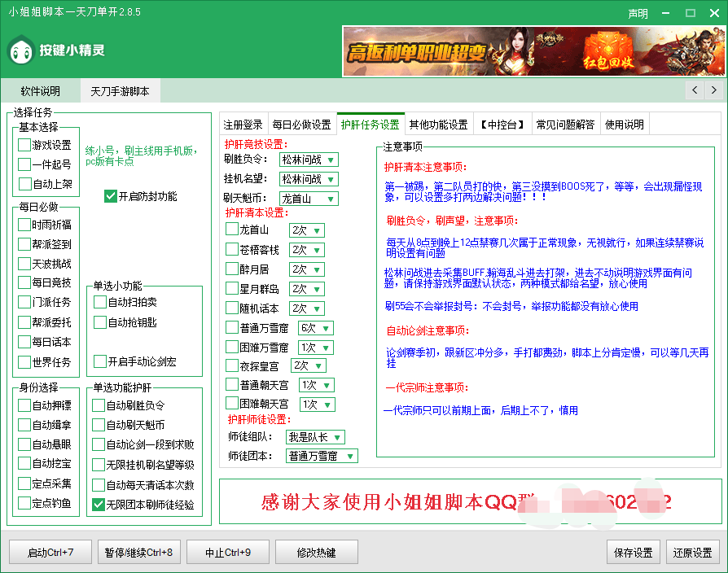Disable the 开启防封功能 checkbox
This screenshot has width=728, height=573.
point(111,196)
